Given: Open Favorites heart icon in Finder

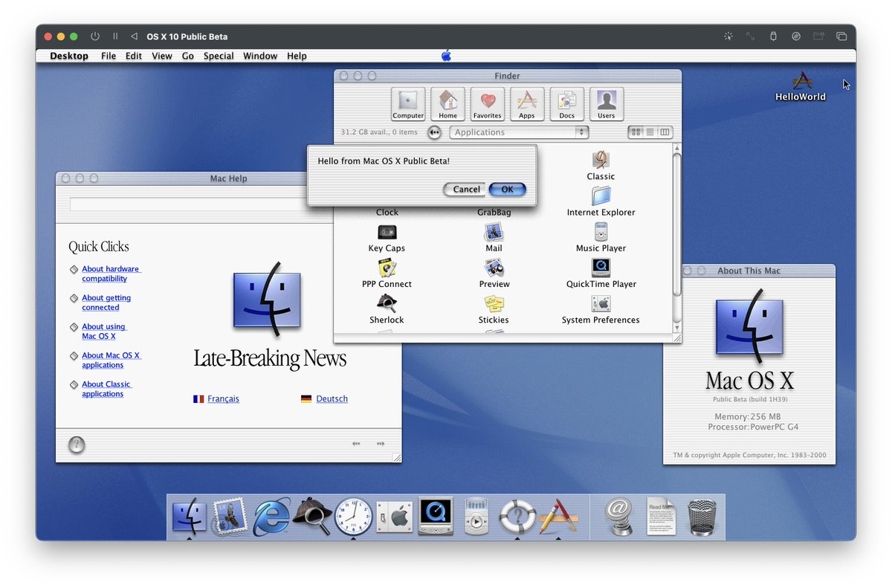Looking at the screenshot, I should (487, 103).
